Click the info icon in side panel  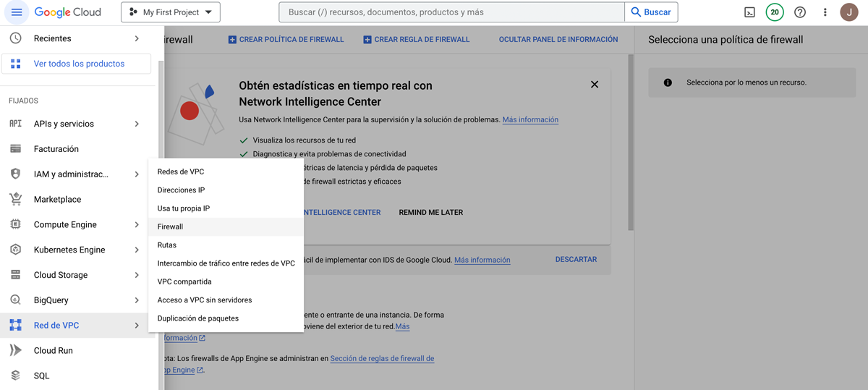668,82
